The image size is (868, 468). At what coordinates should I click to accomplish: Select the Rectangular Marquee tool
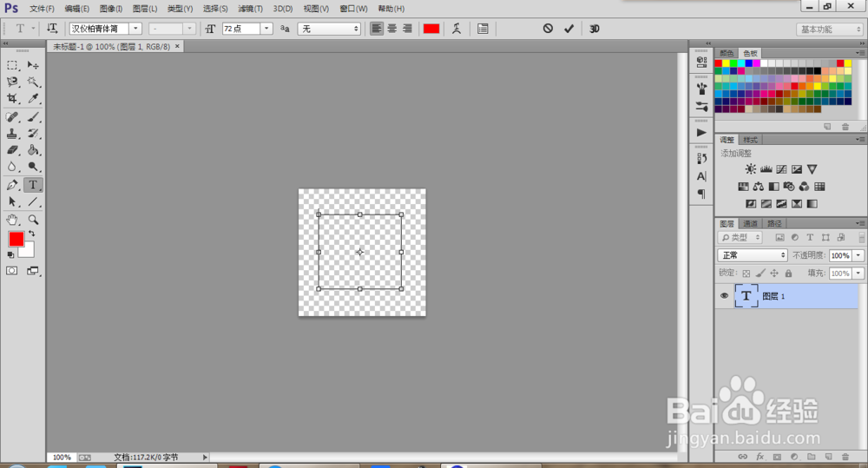(12, 65)
